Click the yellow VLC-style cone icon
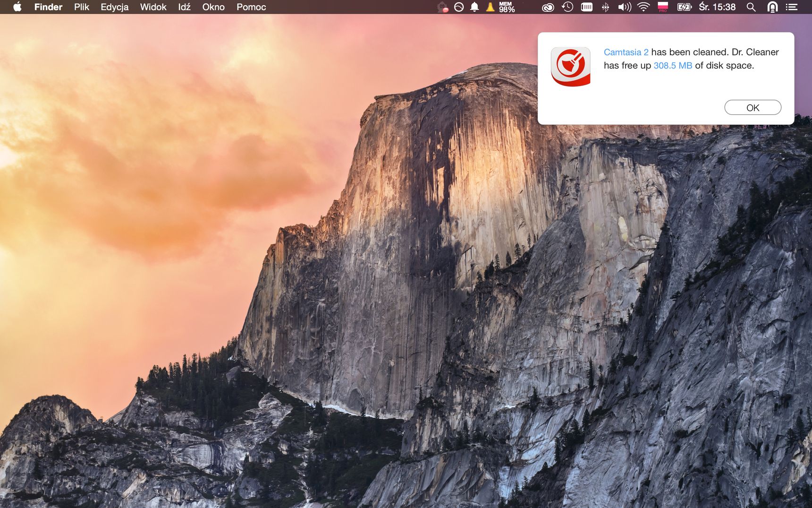The image size is (812, 508). (x=491, y=7)
